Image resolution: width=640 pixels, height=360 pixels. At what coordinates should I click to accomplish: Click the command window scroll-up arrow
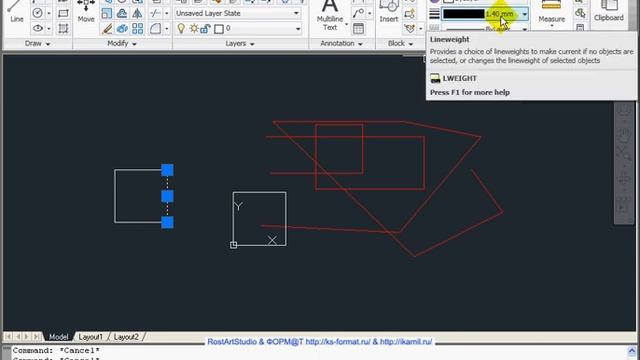(x=632, y=351)
